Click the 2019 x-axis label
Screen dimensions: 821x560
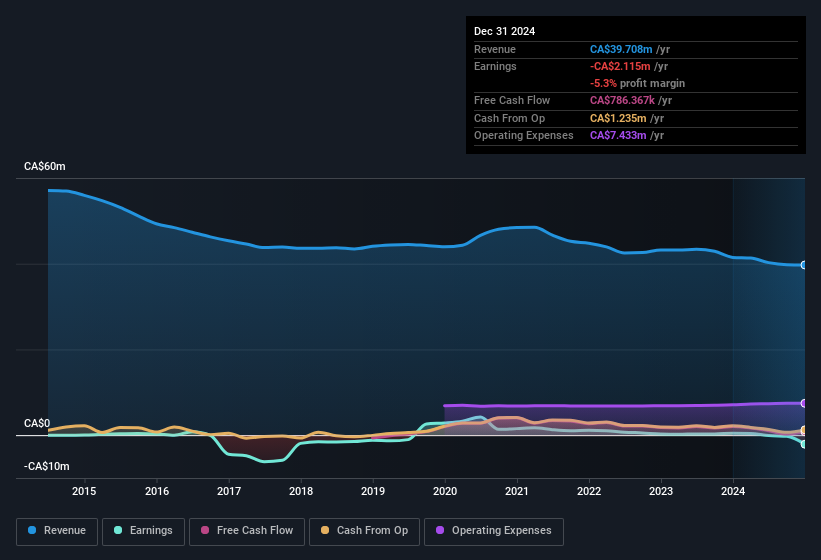[373, 491]
